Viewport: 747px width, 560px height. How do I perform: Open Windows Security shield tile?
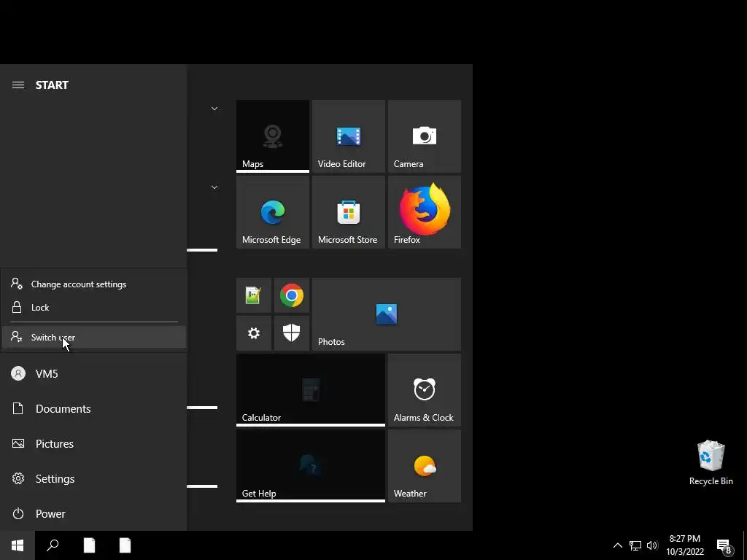coord(292,333)
